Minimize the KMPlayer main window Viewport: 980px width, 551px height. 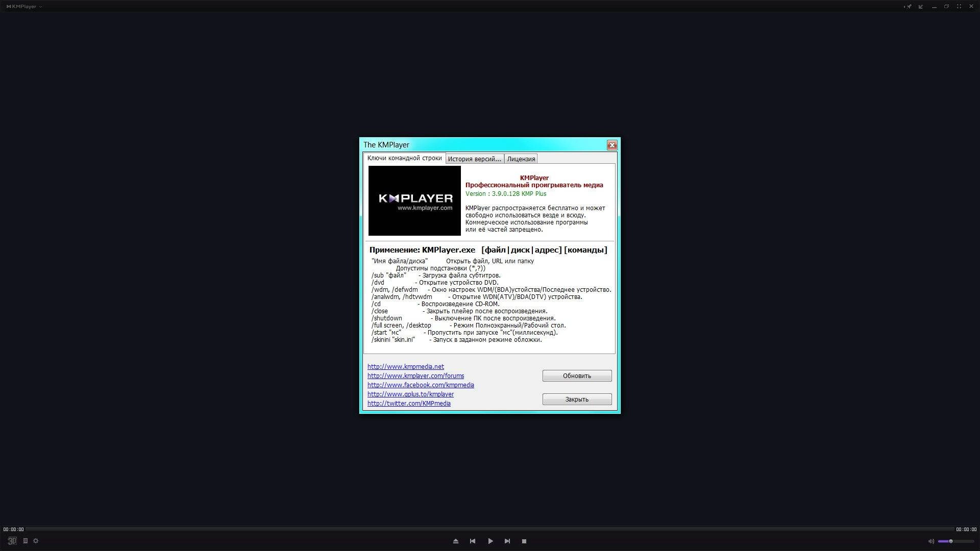click(x=934, y=7)
